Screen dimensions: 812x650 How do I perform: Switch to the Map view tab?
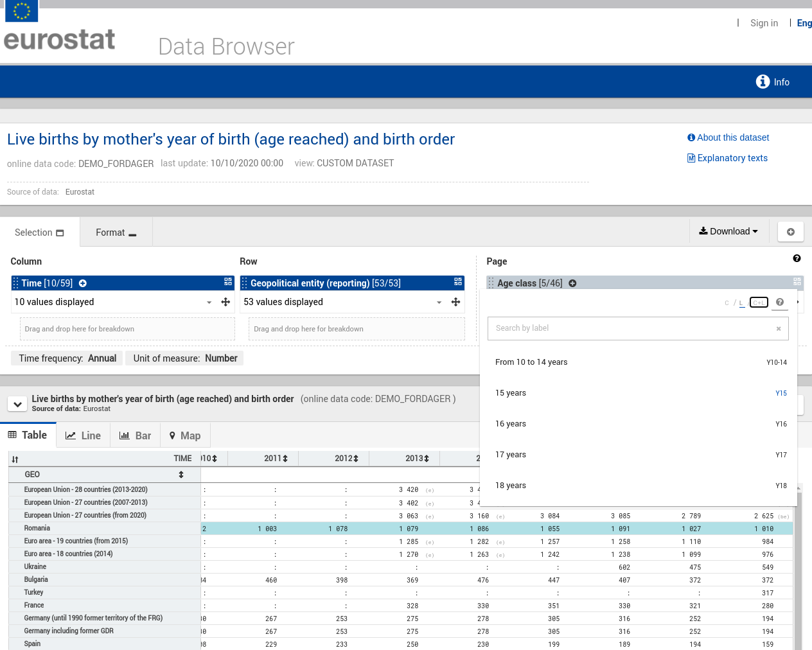(x=185, y=435)
